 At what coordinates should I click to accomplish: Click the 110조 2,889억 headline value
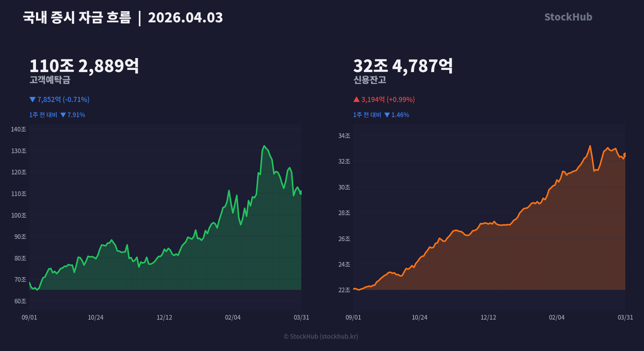coord(84,66)
